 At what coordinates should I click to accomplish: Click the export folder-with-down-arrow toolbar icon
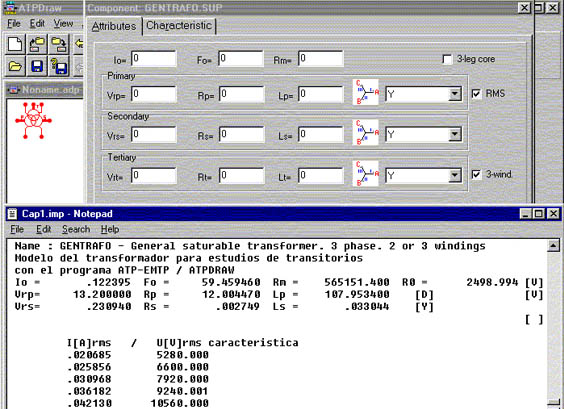[59, 45]
